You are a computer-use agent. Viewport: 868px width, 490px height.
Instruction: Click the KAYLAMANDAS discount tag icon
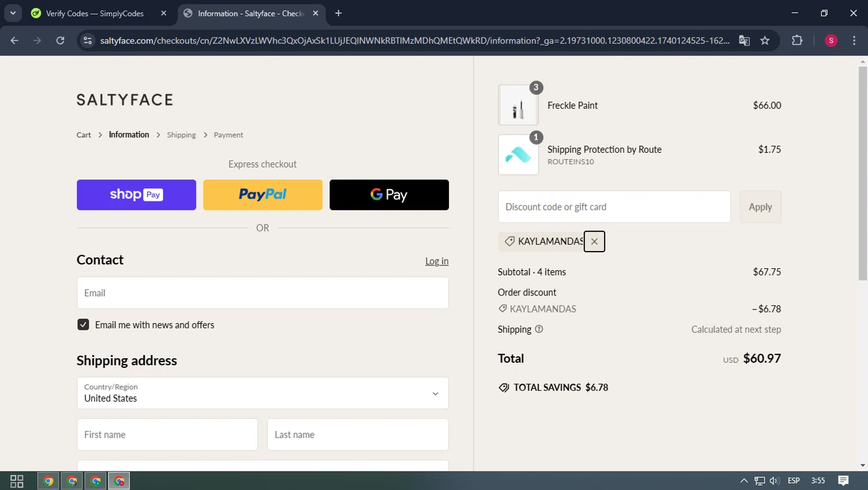[x=510, y=241]
